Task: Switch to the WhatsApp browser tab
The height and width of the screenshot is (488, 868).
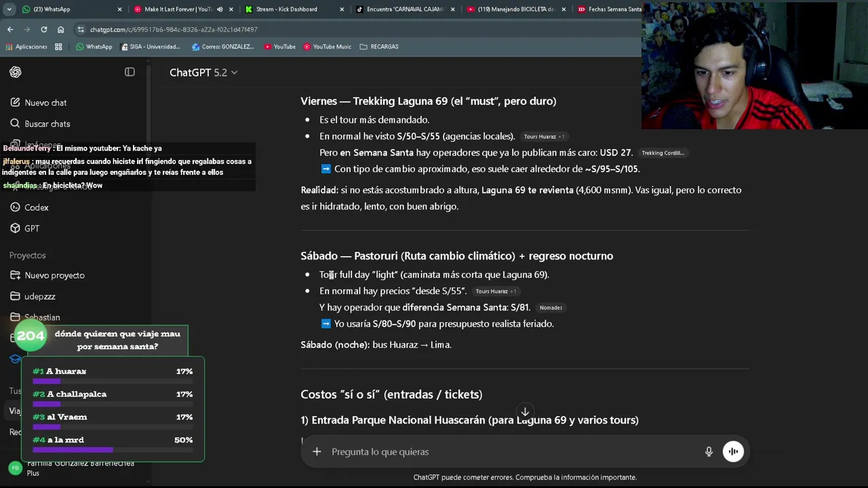Action: click(x=71, y=9)
